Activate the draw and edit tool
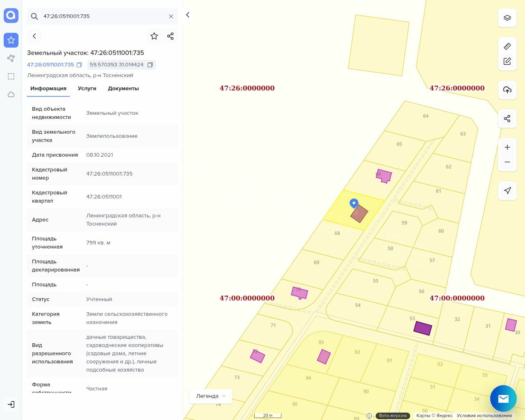 pos(507,61)
